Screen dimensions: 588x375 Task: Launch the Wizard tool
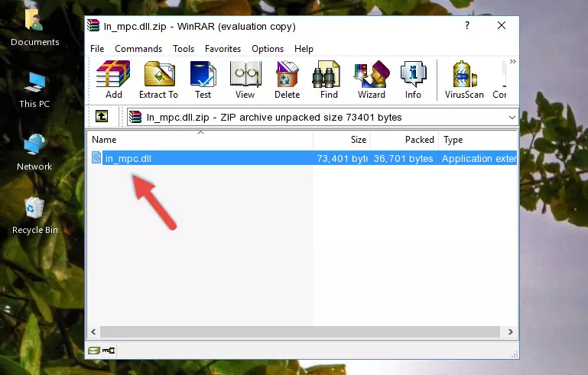[x=372, y=79]
